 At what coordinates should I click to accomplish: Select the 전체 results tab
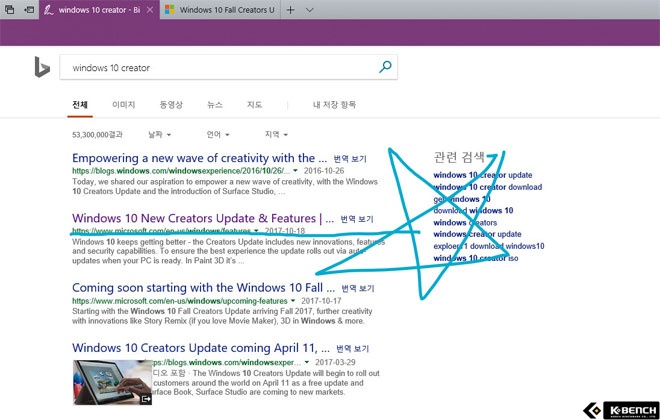[x=80, y=105]
